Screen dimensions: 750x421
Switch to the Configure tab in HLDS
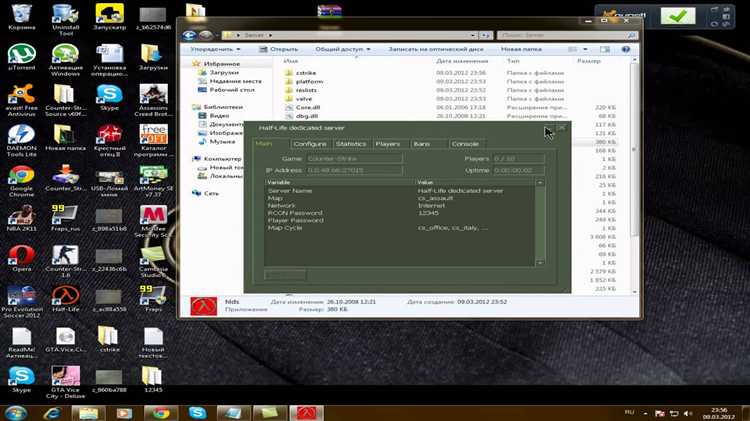pyautogui.click(x=310, y=144)
